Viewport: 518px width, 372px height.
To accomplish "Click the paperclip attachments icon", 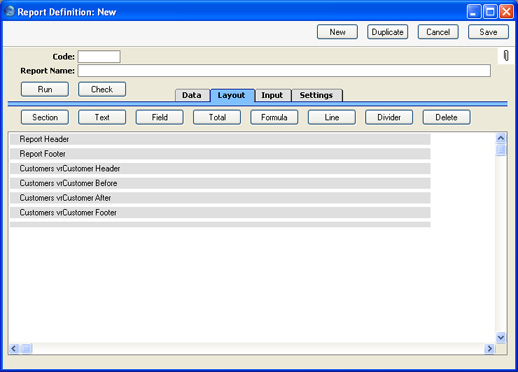I will pyautogui.click(x=506, y=56).
